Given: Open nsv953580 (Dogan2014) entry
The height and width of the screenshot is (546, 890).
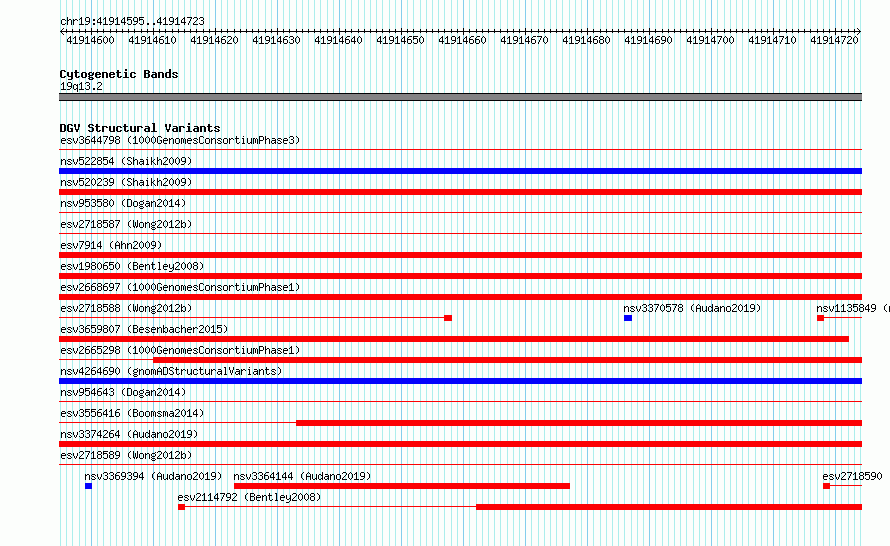Looking at the screenshot, I should tap(123, 203).
